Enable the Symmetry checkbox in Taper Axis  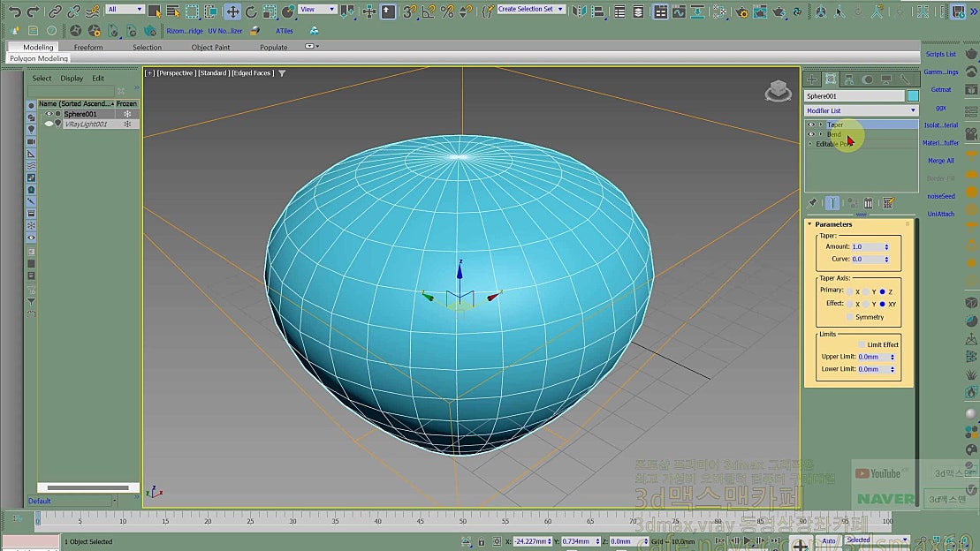(848, 316)
